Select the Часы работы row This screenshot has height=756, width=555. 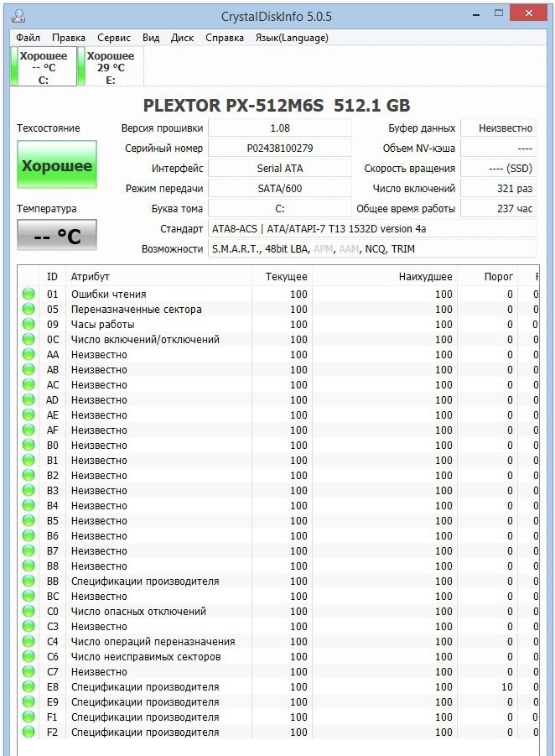tap(278, 324)
